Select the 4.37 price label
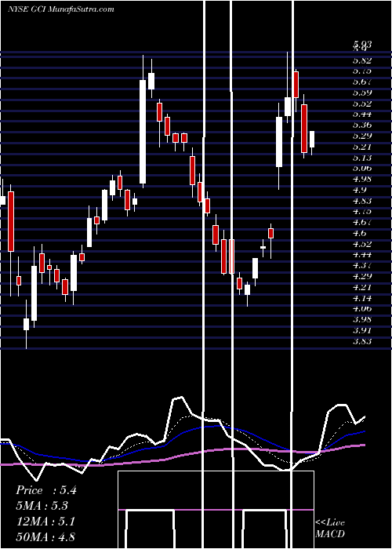The height and width of the screenshot is (549, 392). (x=362, y=266)
